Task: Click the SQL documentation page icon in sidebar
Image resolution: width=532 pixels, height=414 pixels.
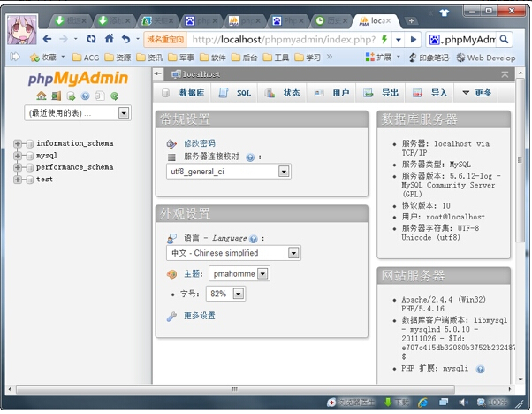Action: point(100,96)
